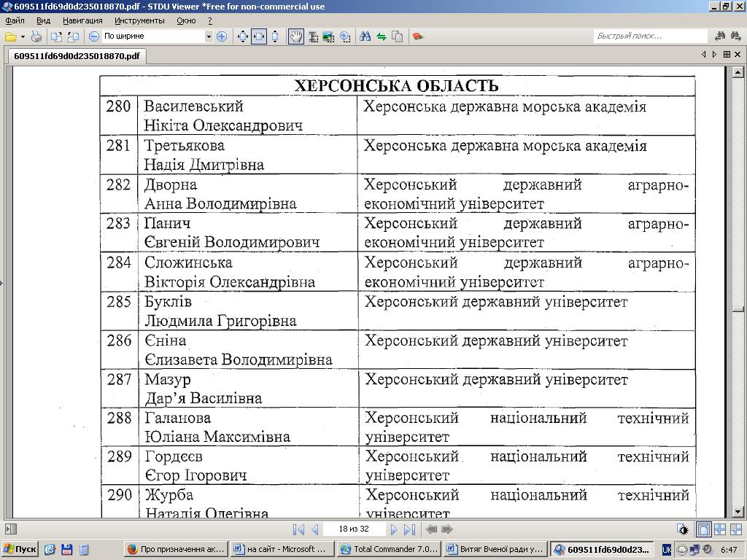Open the Навигация menu
The height and width of the screenshot is (560, 747).
(82, 20)
